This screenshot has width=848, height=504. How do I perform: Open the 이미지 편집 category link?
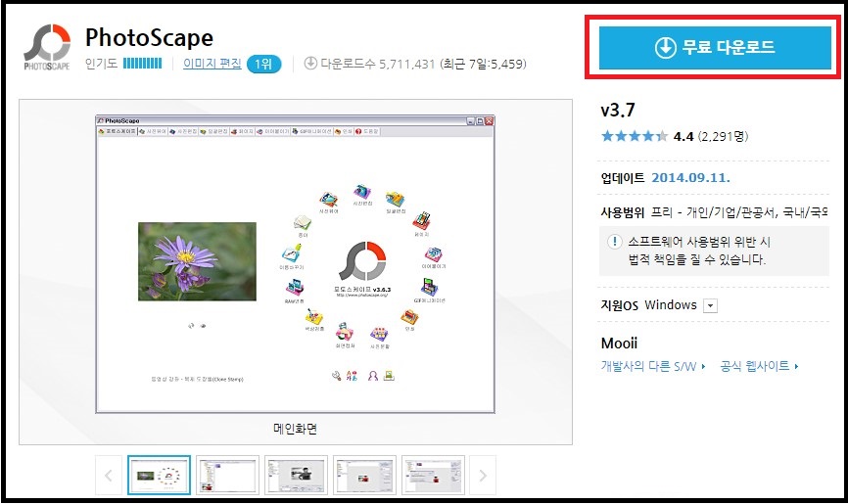click(x=212, y=64)
